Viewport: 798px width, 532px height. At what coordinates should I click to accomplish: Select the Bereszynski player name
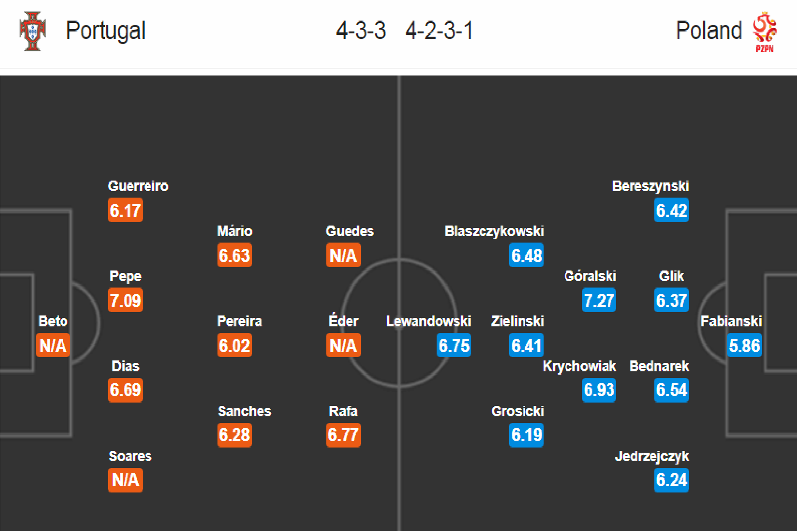coord(651,186)
